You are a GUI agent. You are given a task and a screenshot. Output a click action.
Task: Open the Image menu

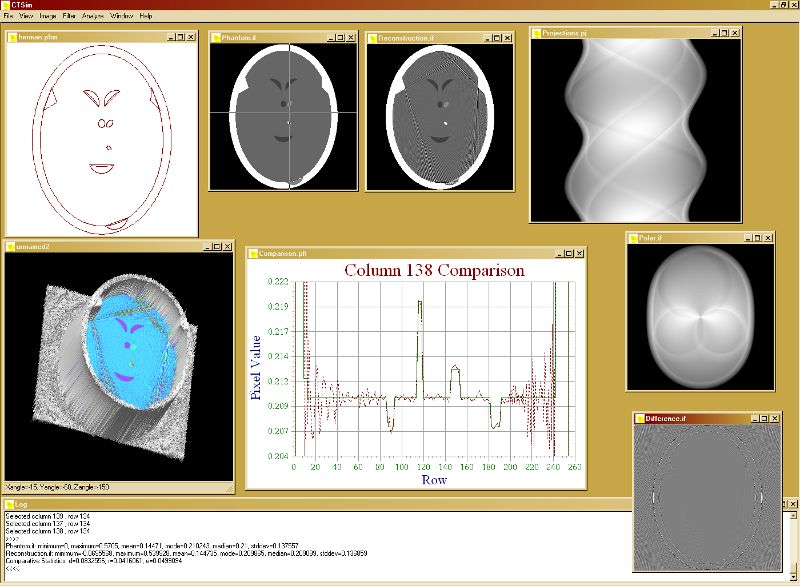(x=48, y=16)
